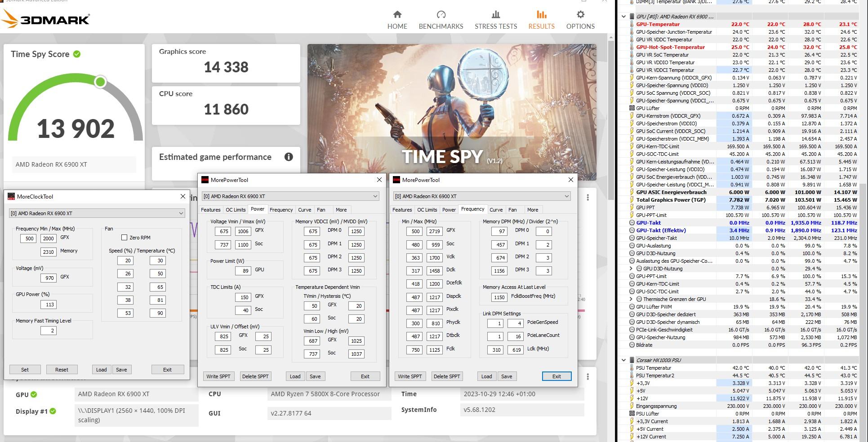The width and height of the screenshot is (868, 442).
Task: Open STRESS TESTS bar-chart icon
Action: coord(496,15)
